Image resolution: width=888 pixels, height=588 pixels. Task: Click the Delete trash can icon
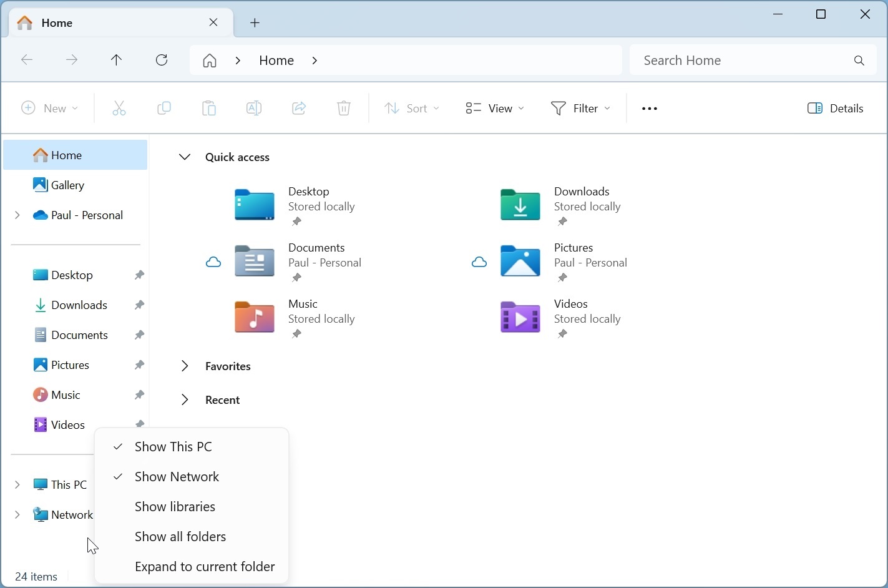(344, 109)
